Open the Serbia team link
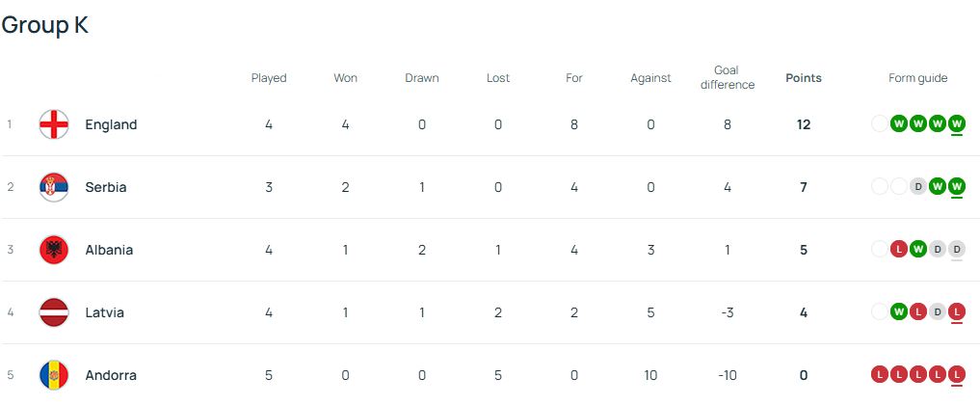Viewport: 980px width, 405px height. click(106, 187)
